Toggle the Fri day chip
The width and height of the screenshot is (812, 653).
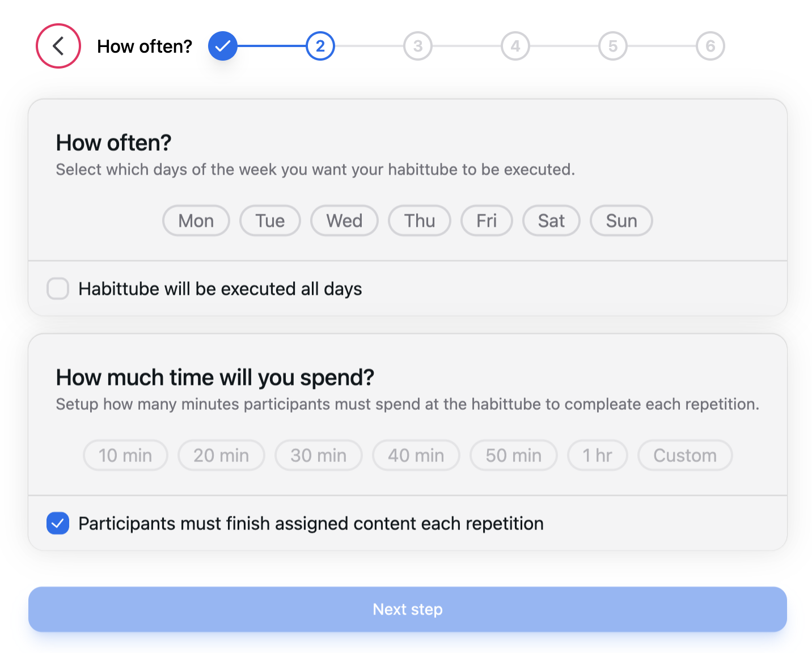click(x=487, y=221)
